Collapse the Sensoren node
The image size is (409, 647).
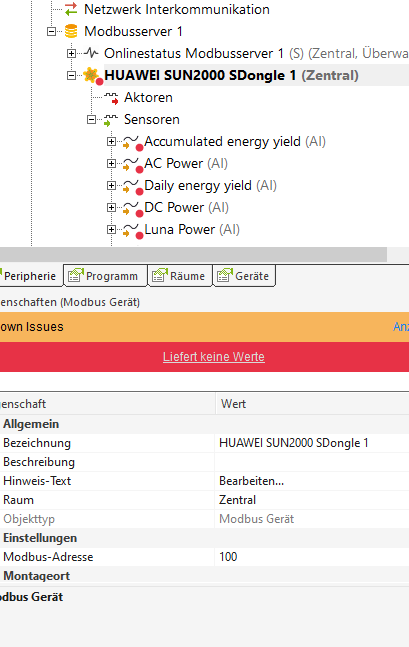point(91,120)
